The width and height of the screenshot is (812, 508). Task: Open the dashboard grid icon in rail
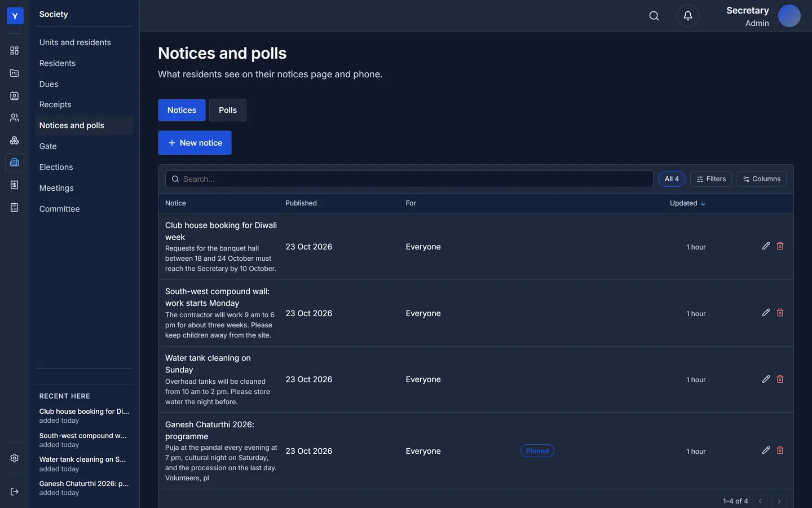[x=15, y=51]
